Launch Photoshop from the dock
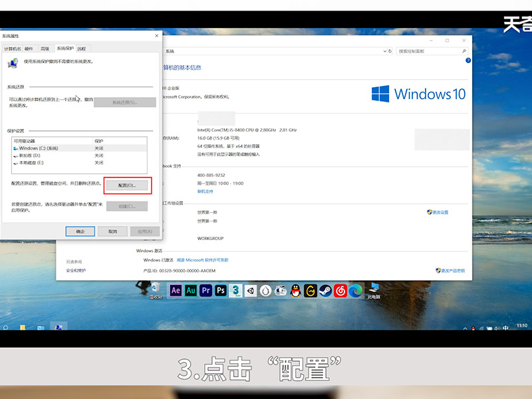Viewport: 532px width, 399px height. click(221, 291)
